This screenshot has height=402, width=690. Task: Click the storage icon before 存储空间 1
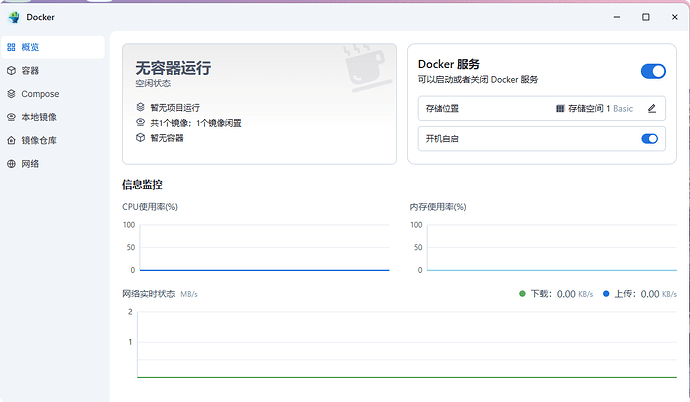point(560,108)
